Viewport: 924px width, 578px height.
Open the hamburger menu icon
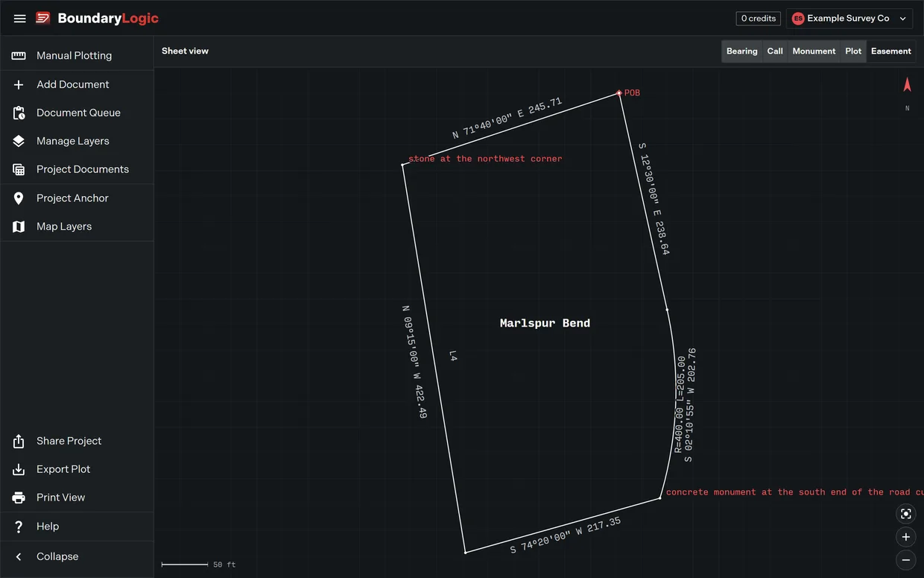click(20, 19)
